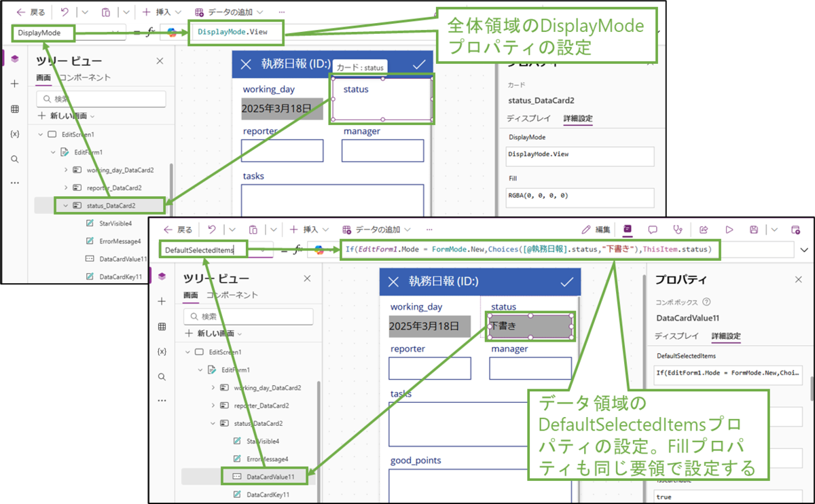The image size is (815, 504).
Task: Click into the If(EditForm1.Mode formula bar
Action: tap(567, 250)
